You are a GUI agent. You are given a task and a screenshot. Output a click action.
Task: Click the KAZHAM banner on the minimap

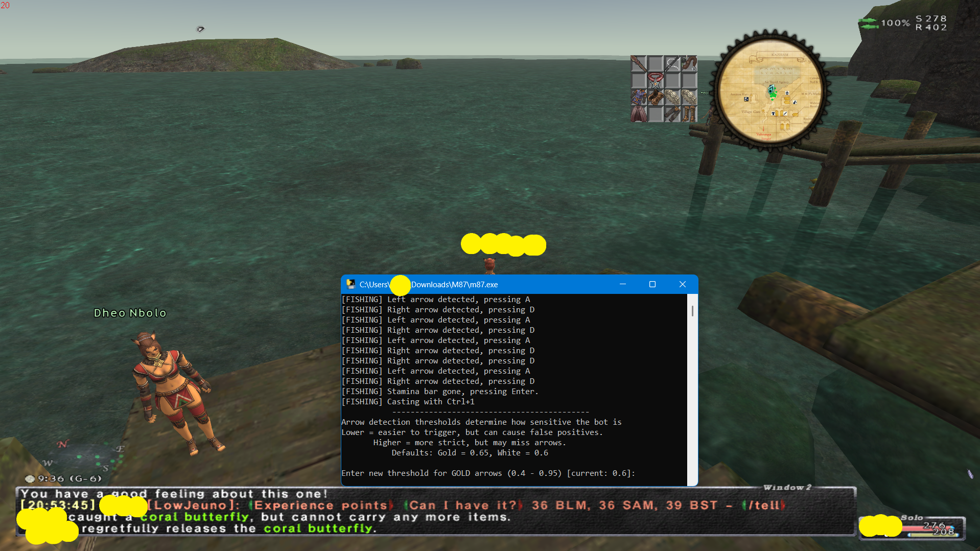pyautogui.click(x=780, y=55)
